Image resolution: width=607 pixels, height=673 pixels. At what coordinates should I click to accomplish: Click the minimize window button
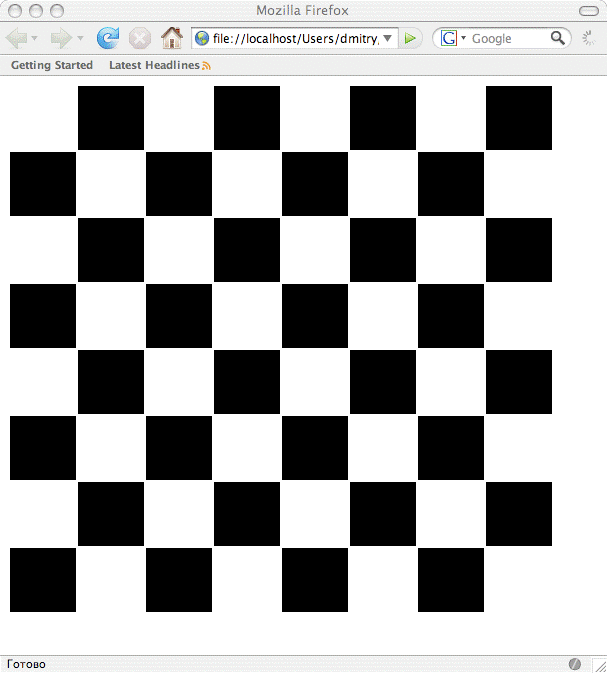[x=36, y=11]
